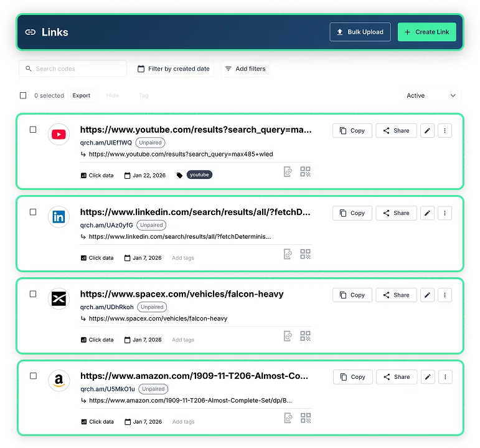Check the LinkedIn link row checkbox

pyautogui.click(x=33, y=212)
